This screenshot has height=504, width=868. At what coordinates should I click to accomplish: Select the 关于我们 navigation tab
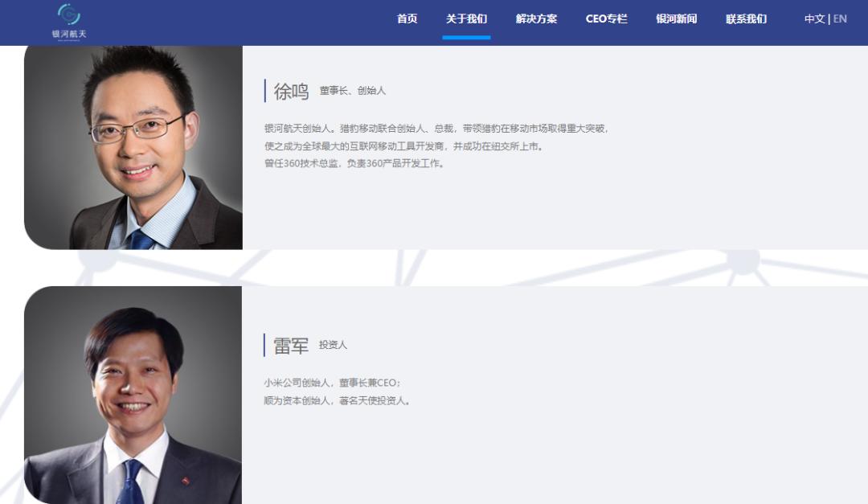coord(466,18)
